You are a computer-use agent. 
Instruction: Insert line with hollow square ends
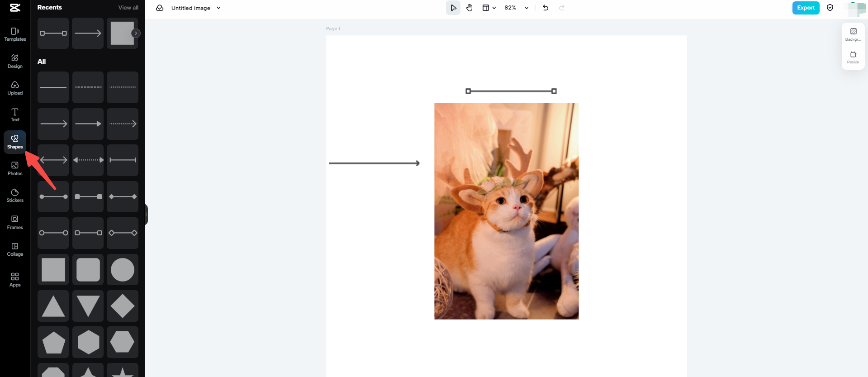tap(88, 233)
